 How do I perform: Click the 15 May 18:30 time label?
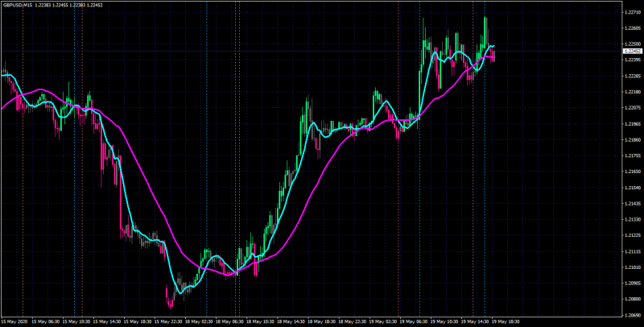pos(136,321)
